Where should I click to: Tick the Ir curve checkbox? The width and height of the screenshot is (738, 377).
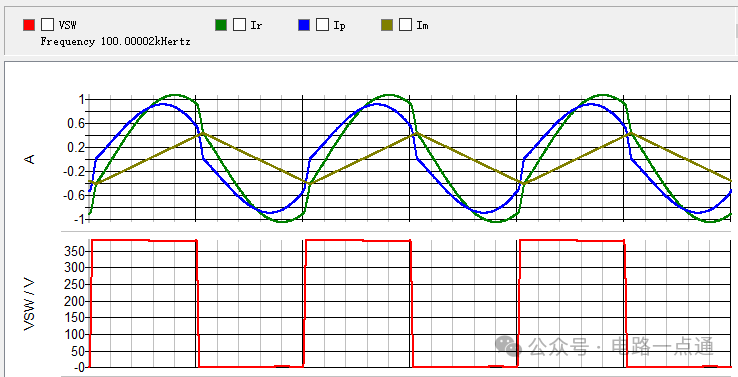240,25
